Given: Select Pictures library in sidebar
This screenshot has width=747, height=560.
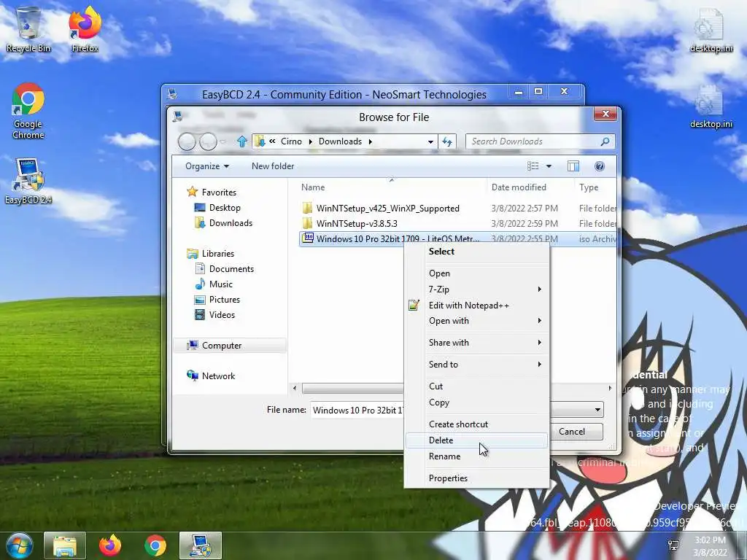Looking at the screenshot, I should pyautogui.click(x=217, y=299).
